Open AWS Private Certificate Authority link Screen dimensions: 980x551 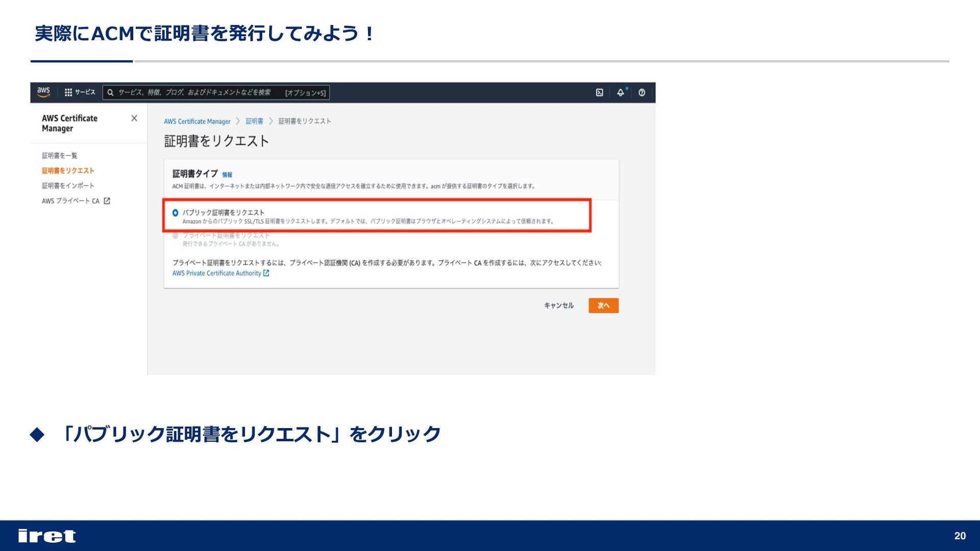coord(216,273)
